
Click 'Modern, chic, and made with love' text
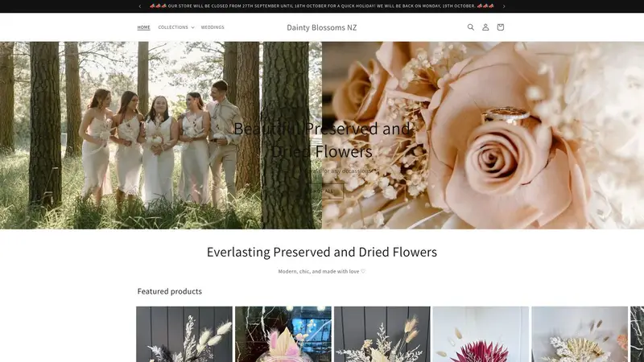coord(321,271)
